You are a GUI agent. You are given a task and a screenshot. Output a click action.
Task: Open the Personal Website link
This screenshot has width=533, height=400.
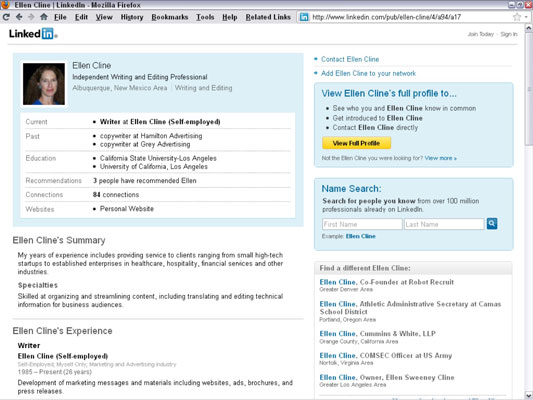click(x=126, y=209)
